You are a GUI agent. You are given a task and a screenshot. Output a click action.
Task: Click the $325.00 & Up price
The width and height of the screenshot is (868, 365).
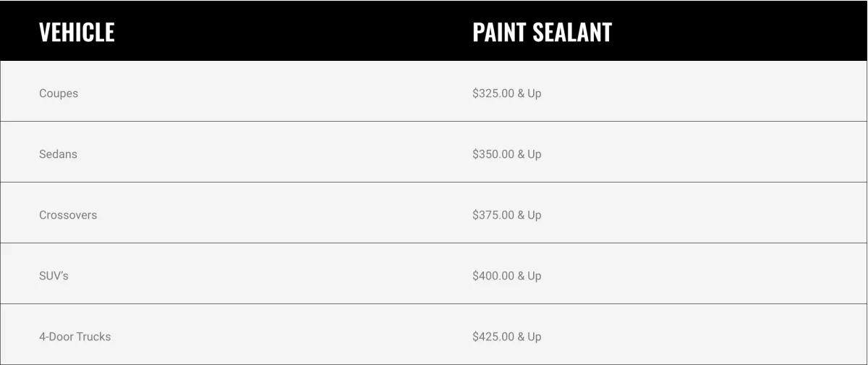tap(507, 93)
